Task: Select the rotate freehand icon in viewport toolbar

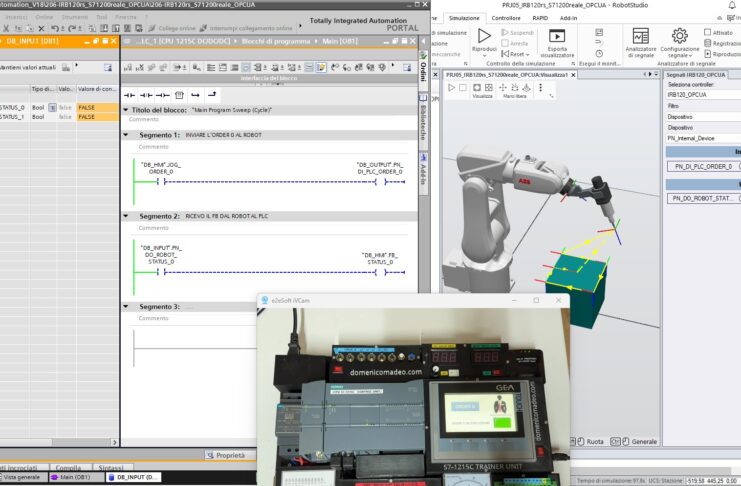Action: point(515,87)
